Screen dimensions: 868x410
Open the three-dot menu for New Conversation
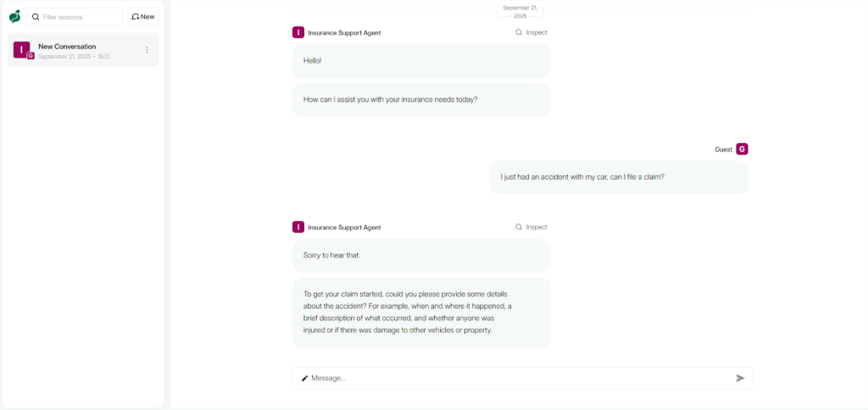[147, 50]
